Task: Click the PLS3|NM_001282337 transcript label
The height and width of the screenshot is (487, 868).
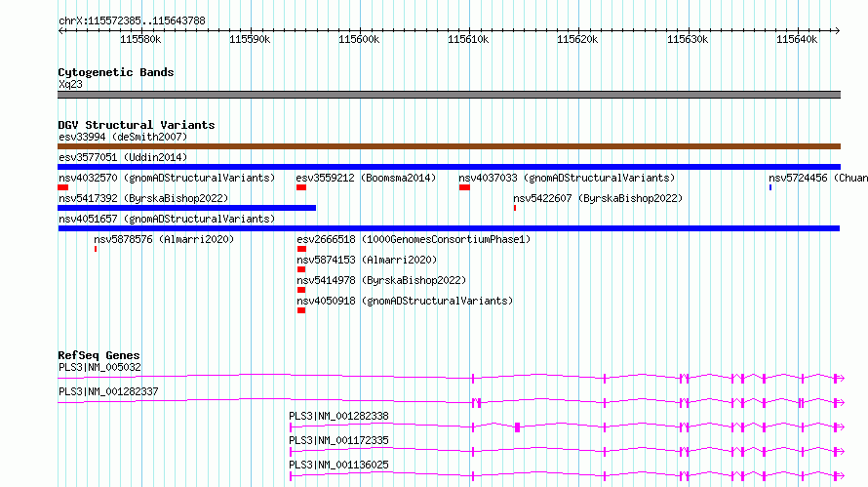Action: pos(108,391)
